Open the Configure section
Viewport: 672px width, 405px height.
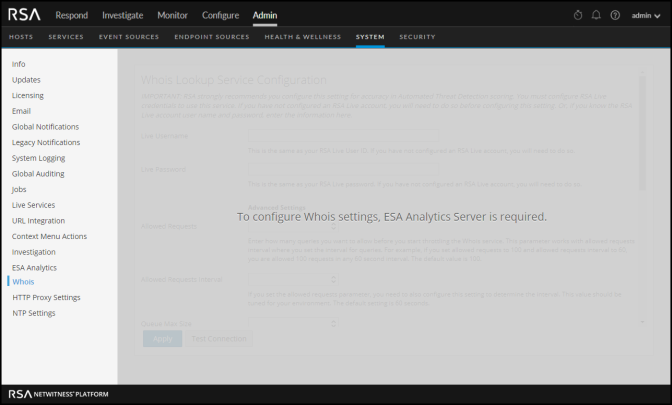(x=220, y=15)
